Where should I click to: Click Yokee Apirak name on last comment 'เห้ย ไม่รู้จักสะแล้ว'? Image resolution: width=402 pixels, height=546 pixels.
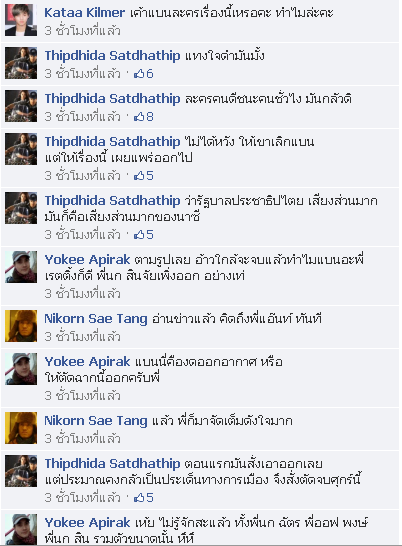pyautogui.click(x=87, y=523)
